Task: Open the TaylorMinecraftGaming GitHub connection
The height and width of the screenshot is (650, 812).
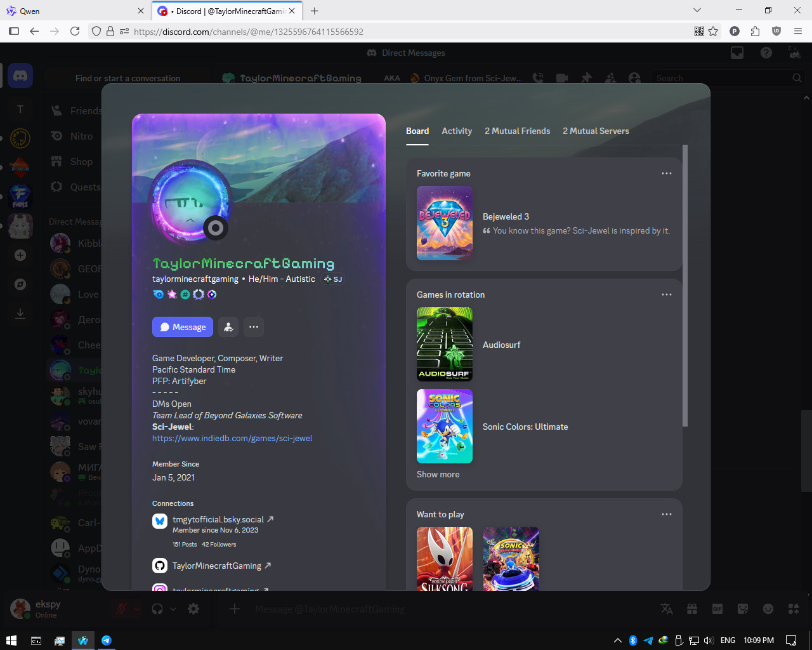Action: (217, 566)
